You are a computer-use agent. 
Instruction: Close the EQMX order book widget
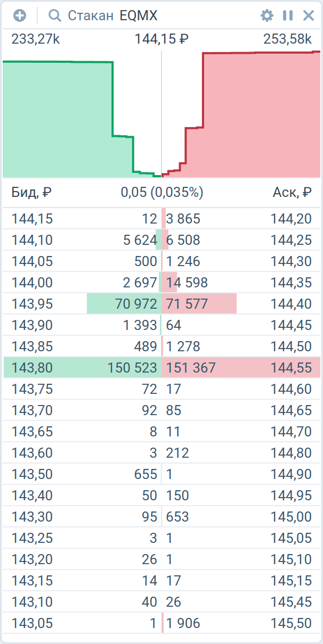309,15
